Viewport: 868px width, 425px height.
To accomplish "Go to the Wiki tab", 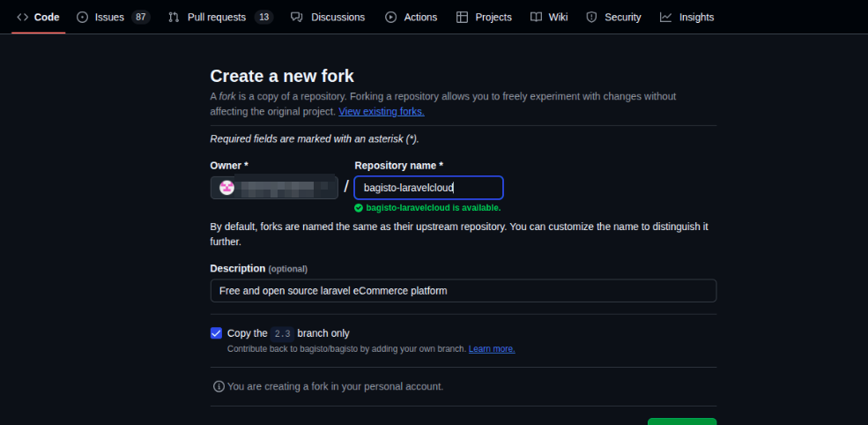I will pyautogui.click(x=549, y=17).
